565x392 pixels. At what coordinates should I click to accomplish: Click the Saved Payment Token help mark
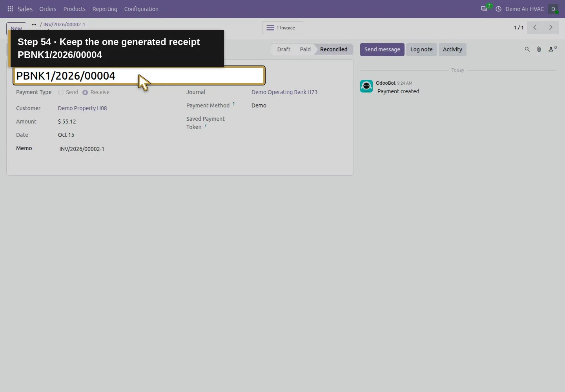(206, 125)
